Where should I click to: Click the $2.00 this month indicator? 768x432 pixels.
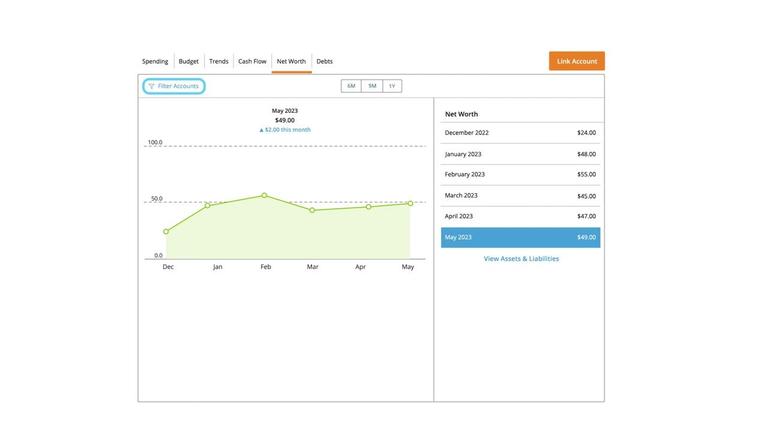click(285, 130)
